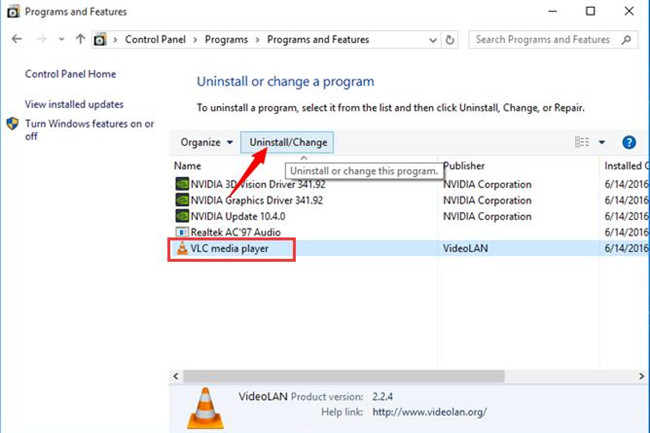Open Turn Windows features on or off
650x433 pixels.
90,130
